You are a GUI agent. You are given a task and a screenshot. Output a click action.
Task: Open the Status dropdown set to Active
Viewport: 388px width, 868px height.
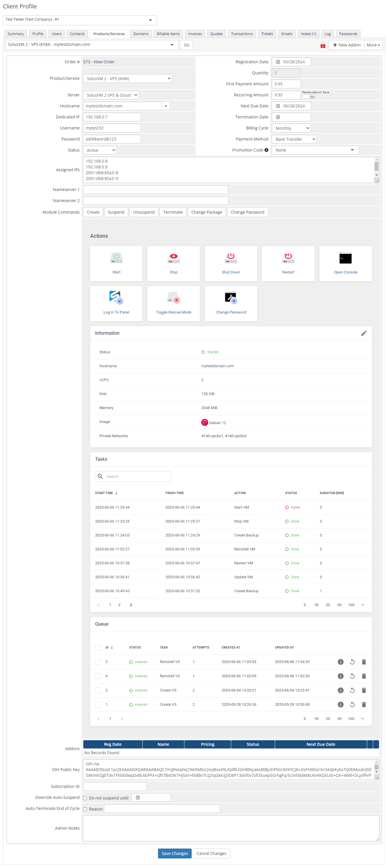pyautogui.click(x=99, y=150)
